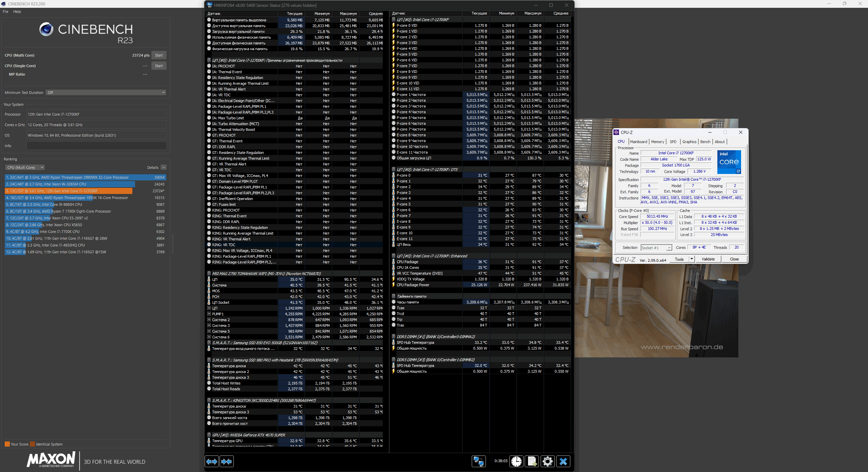The height and width of the screenshot is (472, 868).
Task: Start logging with the sheet-plus icon
Action: coord(532,461)
